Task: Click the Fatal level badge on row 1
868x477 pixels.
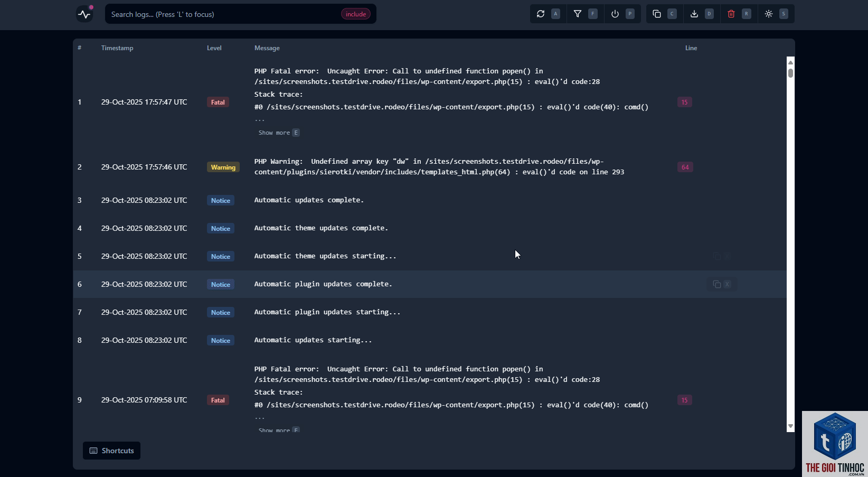Action: 218,102
